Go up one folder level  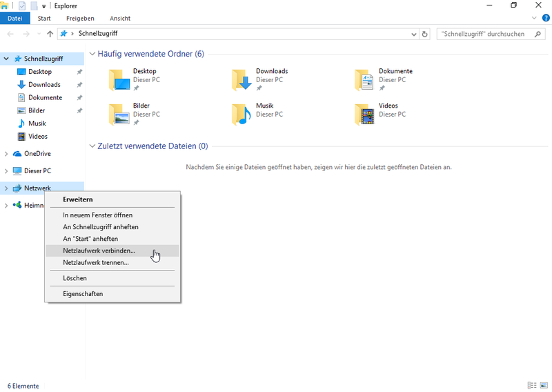(50, 34)
